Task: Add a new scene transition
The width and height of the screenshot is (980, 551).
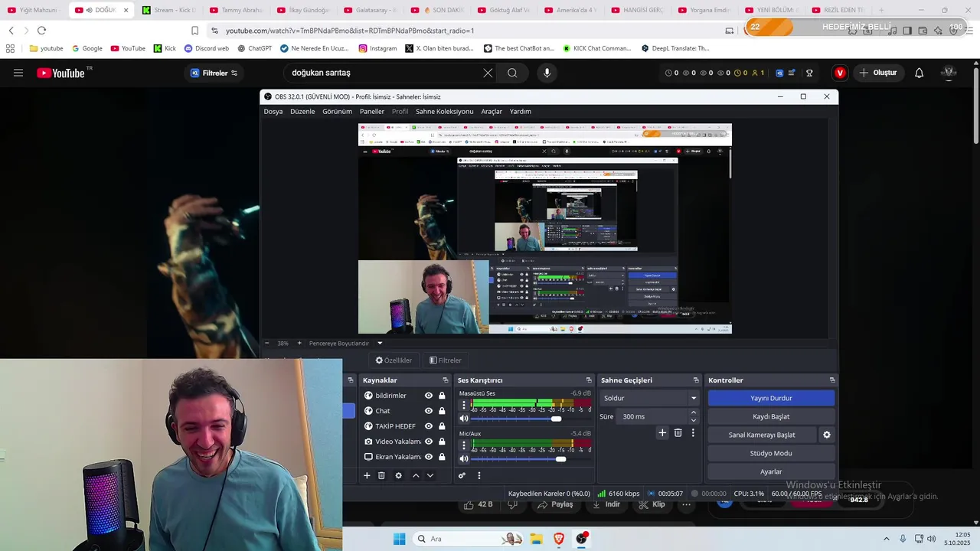Action: (x=662, y=432)
